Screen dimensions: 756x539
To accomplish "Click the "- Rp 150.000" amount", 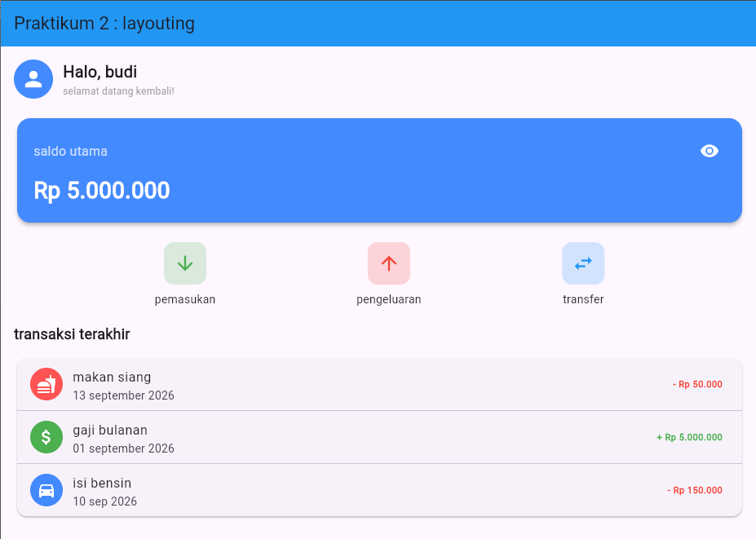I will (695, 490).
